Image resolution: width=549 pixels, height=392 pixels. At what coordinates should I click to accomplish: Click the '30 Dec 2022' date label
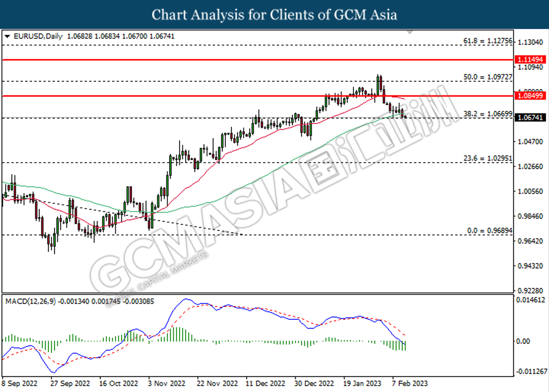pyautogui.click(x=314, y=384)
